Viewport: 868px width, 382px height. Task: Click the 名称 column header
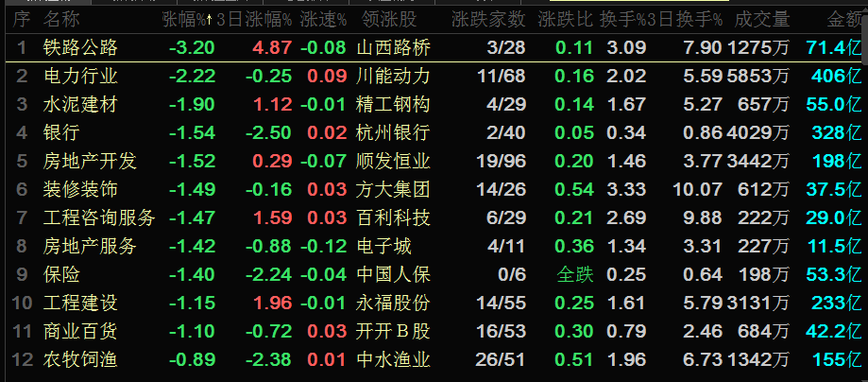click(62, 19)
